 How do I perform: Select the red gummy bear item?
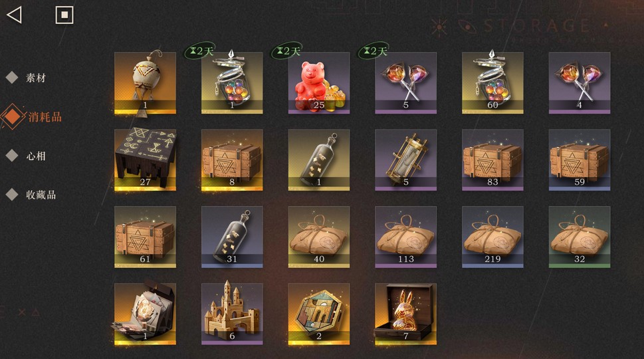click(x=319, y=83)
